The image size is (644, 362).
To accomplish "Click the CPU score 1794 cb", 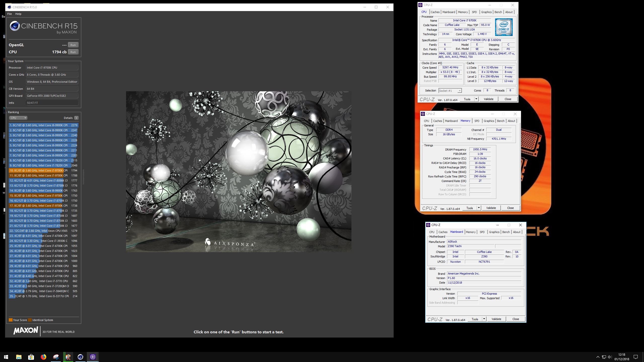I will pyautogui.click(x=59, y=52).
